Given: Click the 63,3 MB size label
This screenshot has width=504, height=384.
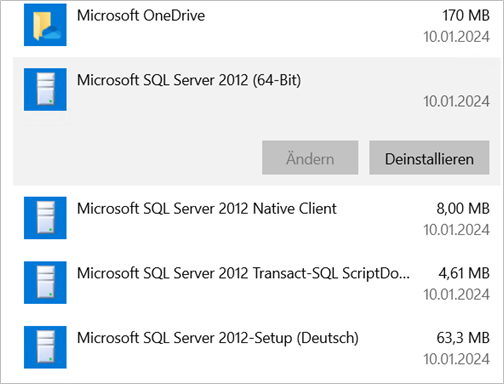Looking at the screenshot, I should pos(463,338).
